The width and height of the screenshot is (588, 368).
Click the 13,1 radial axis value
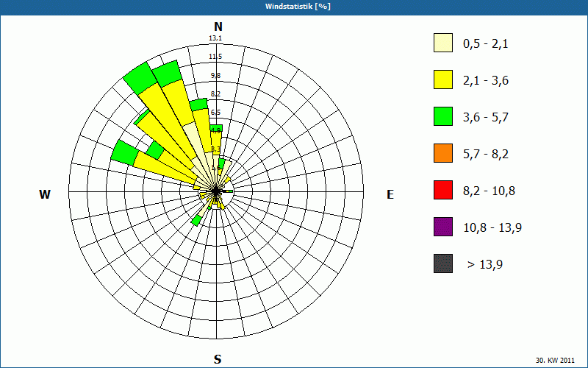click(215, 38)
